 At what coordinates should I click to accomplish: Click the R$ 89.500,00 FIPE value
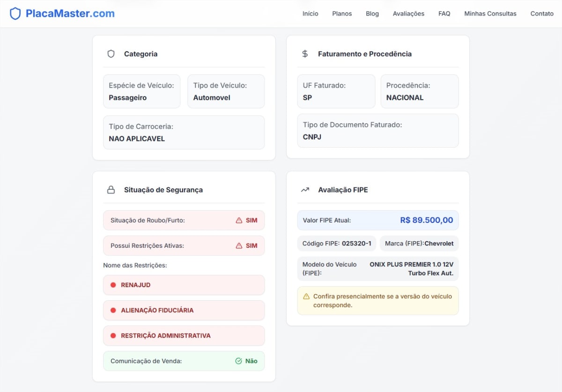[427, 220]
